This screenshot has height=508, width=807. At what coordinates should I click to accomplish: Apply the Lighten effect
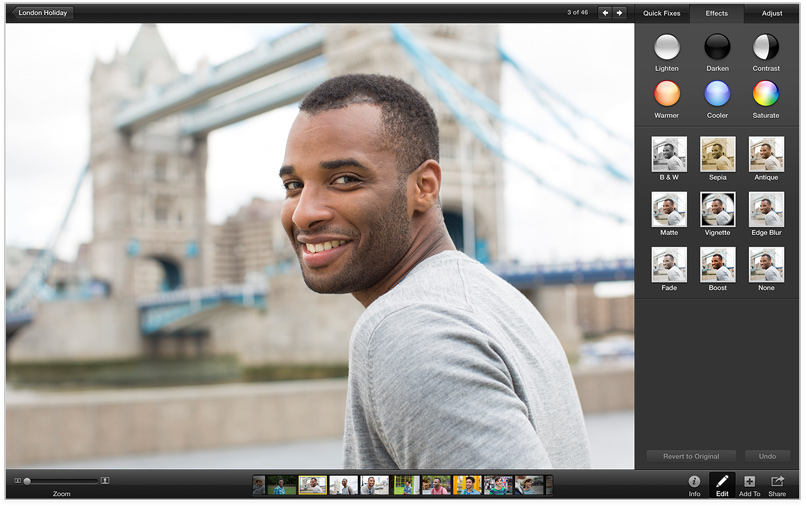[x=667, y=47]
